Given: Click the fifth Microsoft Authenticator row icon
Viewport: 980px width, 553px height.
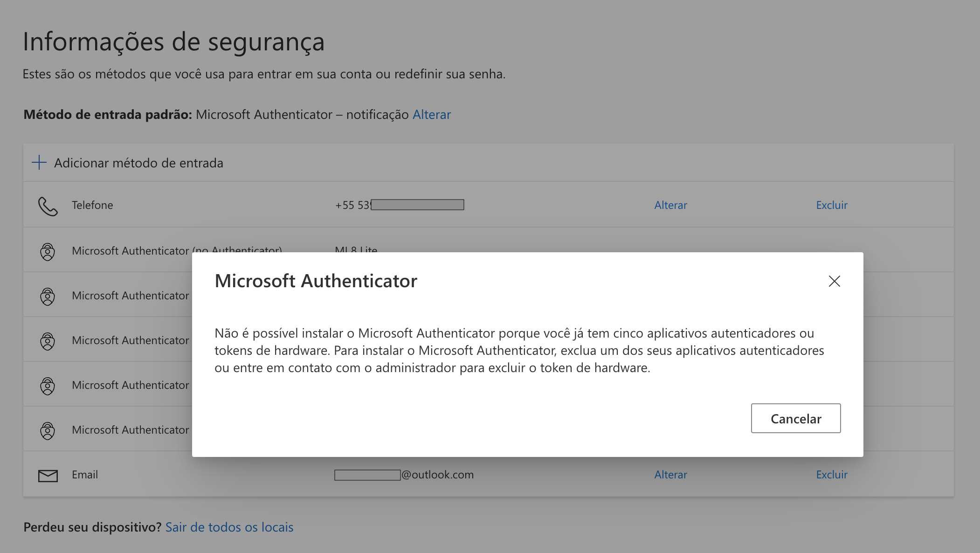Looking at the screenshot, I should click(48, 431).
